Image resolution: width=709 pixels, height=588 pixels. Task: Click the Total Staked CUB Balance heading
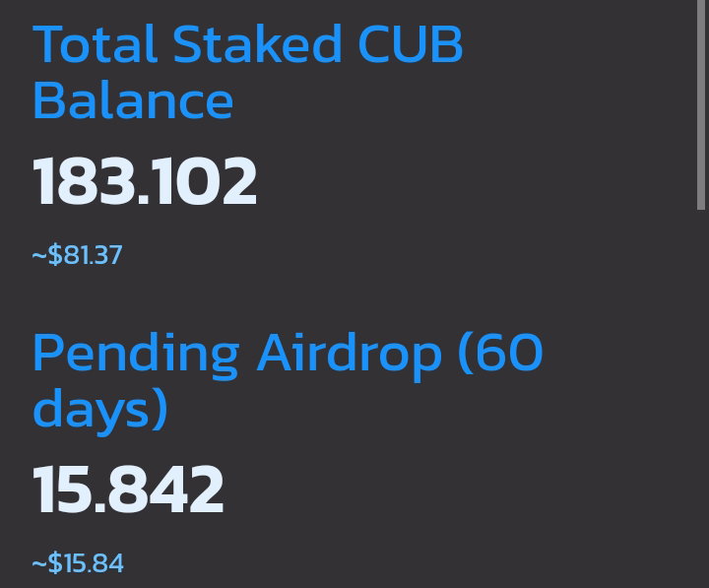(248, 72)
